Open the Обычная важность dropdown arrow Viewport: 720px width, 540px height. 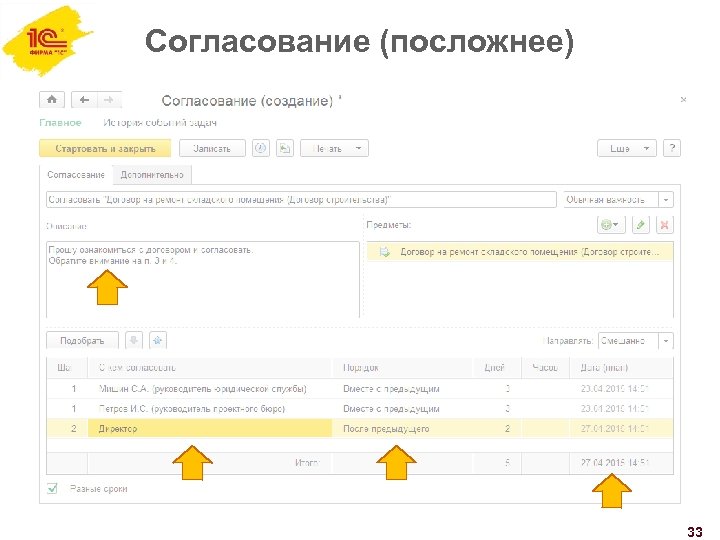pos(666,200)
